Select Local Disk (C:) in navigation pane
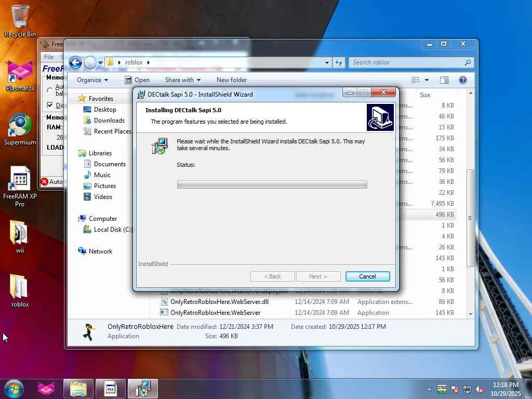This screenshot has width=532, height=399. pos(113,230)
